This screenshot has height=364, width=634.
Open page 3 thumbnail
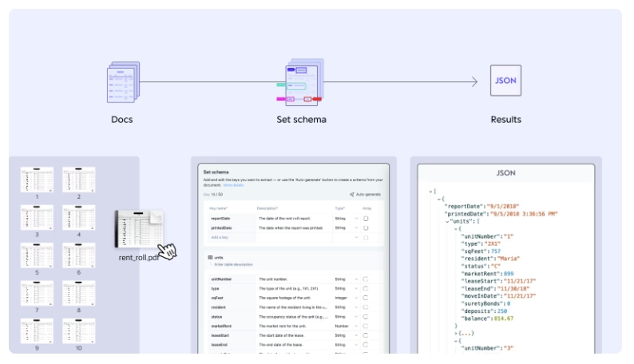point(37,217)
